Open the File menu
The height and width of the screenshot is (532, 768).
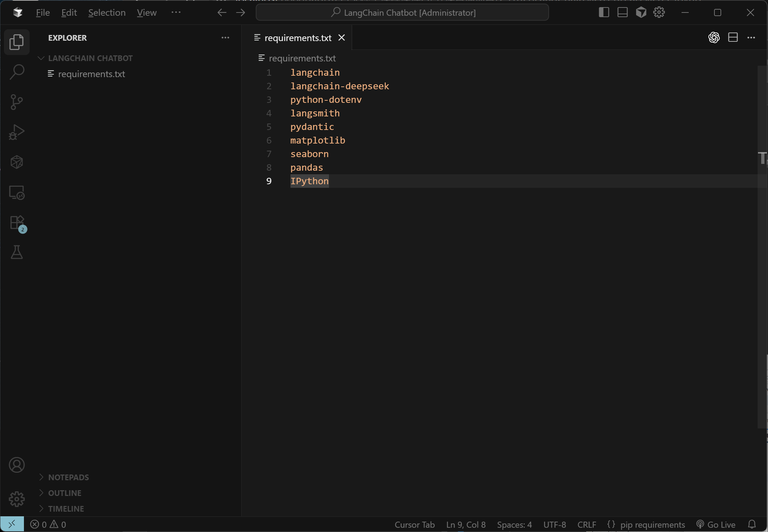click(x=43, y=12)
